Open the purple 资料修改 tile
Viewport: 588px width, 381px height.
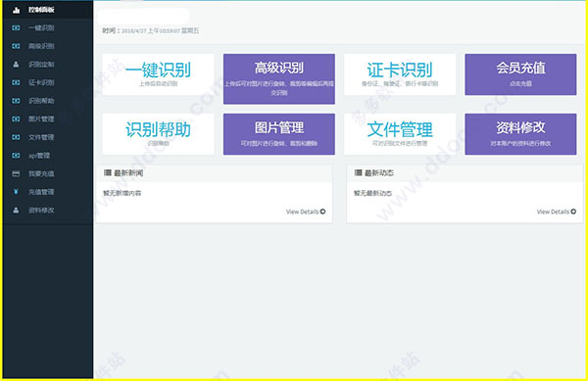click(520, 134)
